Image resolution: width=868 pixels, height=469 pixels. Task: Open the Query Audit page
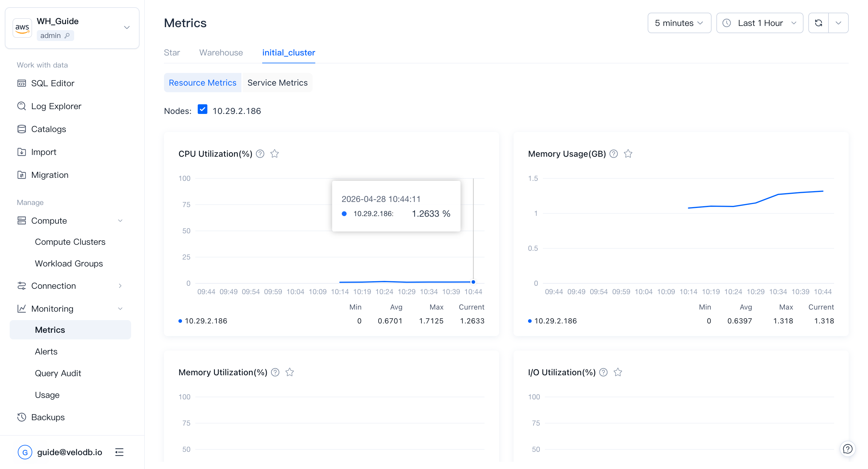[x=58, y=373]
